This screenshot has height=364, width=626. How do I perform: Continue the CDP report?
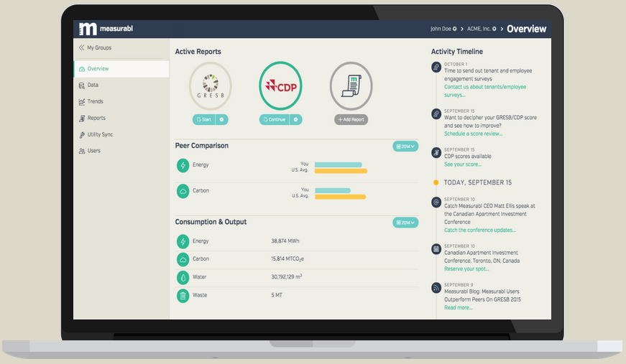pos(275,120)
